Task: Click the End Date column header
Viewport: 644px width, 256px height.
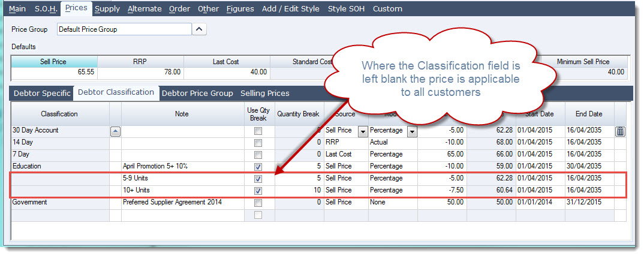Action: point(589,114)
